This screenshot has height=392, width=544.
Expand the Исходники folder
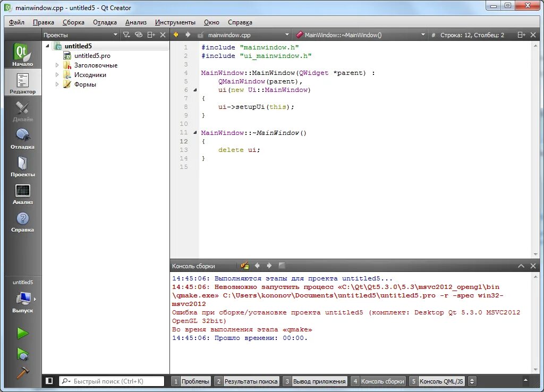pos(57,74)
